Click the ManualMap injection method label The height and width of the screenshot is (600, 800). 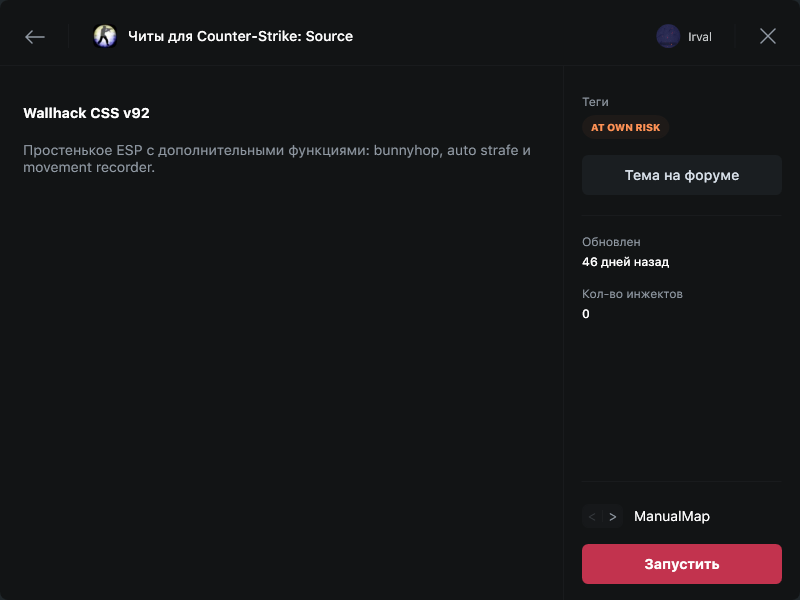click(671, 517)
